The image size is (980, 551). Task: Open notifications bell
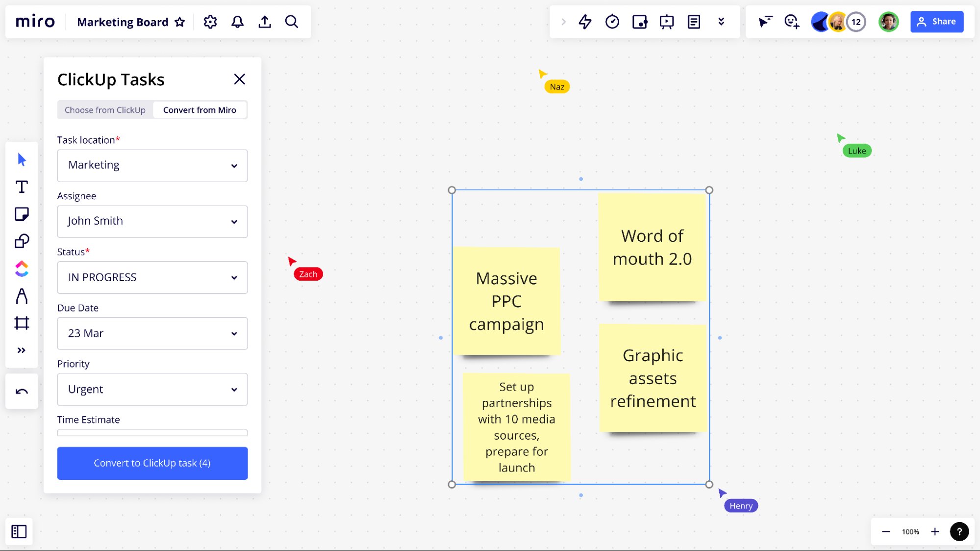237,22
